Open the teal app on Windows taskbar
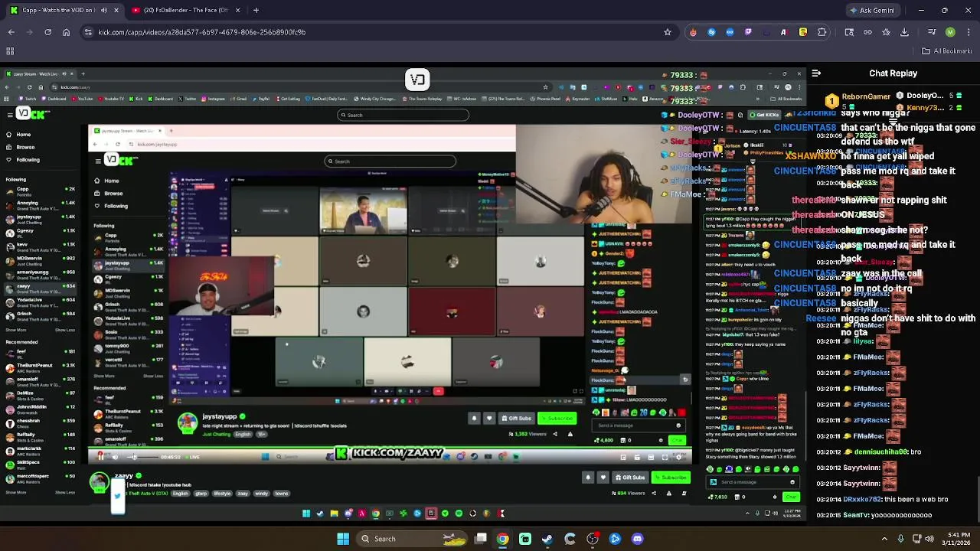 (525, 539)
